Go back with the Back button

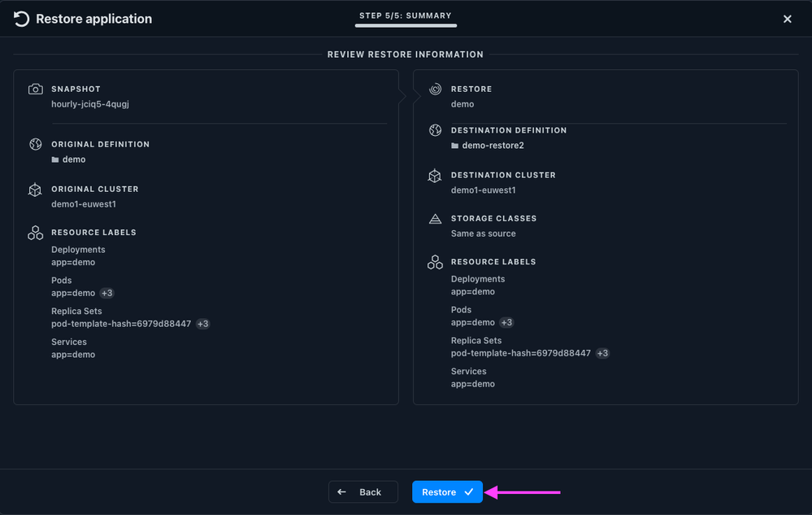pyautogui.click(x=363, y=491)
